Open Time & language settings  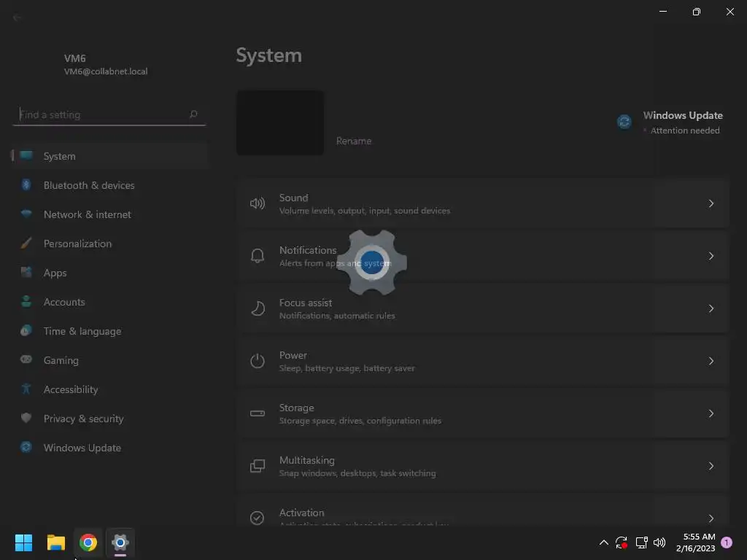tap(109, 331)
